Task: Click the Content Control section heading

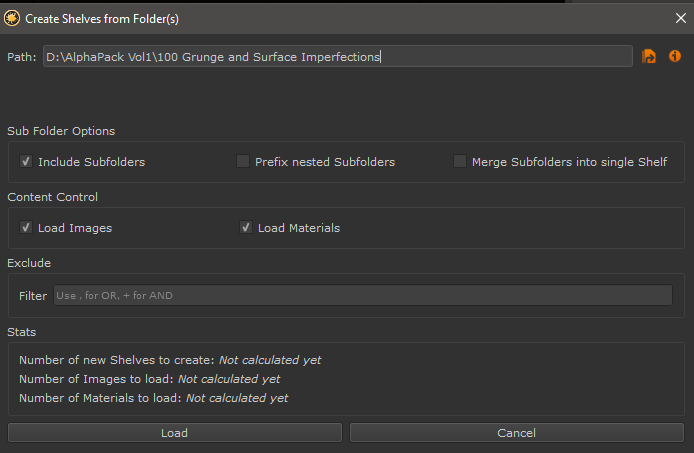Action: pyautogui.click(x=52, y=197)
